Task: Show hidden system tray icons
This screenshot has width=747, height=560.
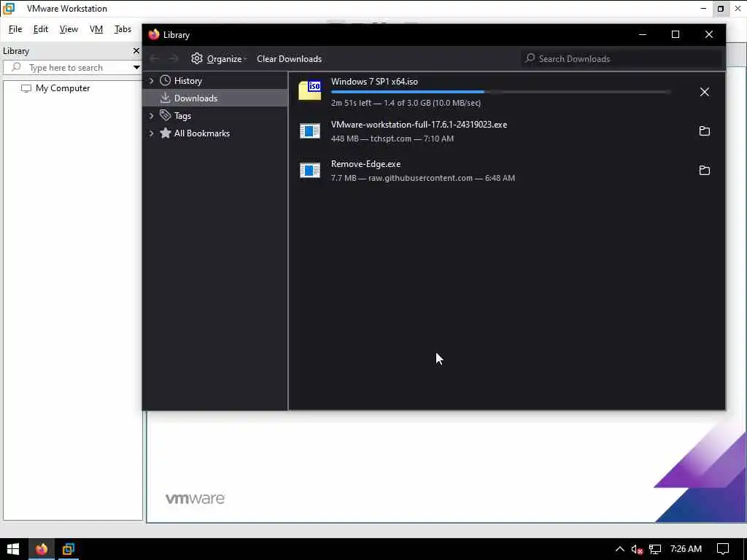Action: pyautogui.click(x=619, y=549)
